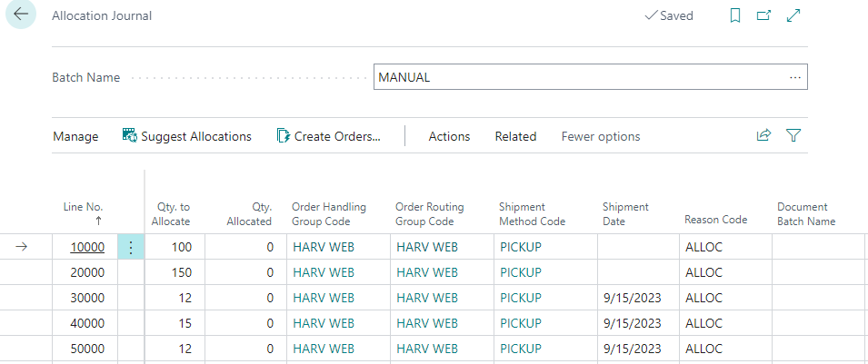Image resolution: width=868 pixels, height=364 pixels.
Task: Open the Related menu
Action: coord(515,136)
